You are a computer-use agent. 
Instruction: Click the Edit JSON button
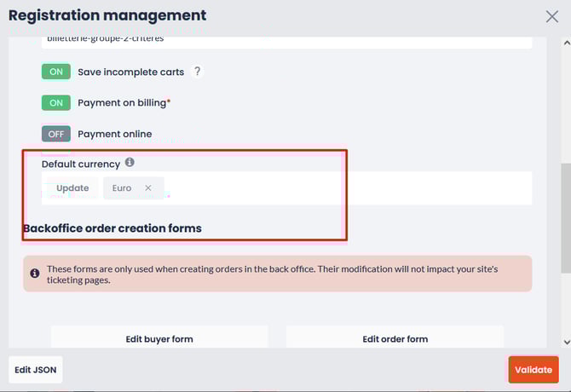36,370
